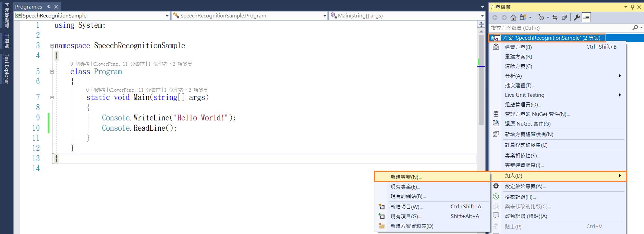
Task: Click the editor vertical scrollbar thumb
Action: coord(481,79)
